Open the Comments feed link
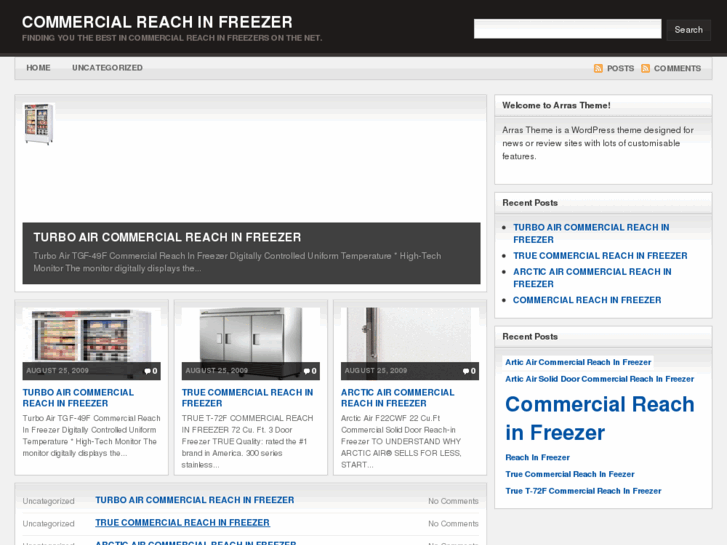 pyautogui.click(x=677, y=69)
